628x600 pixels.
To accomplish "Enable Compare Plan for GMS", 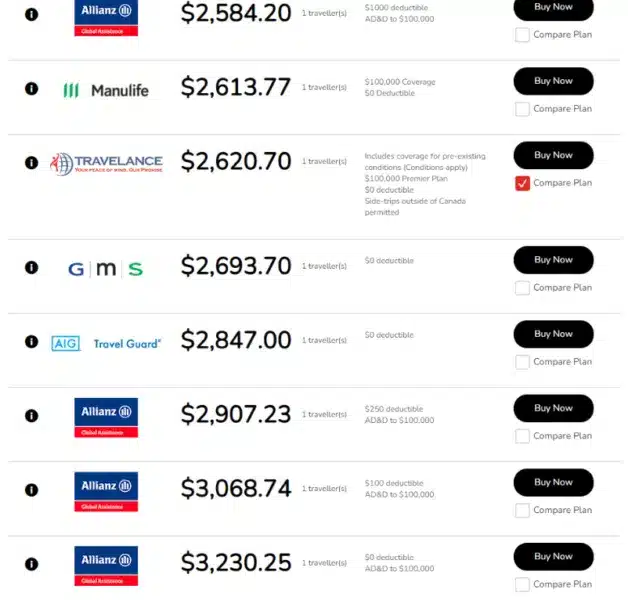I will pos(522,288).
